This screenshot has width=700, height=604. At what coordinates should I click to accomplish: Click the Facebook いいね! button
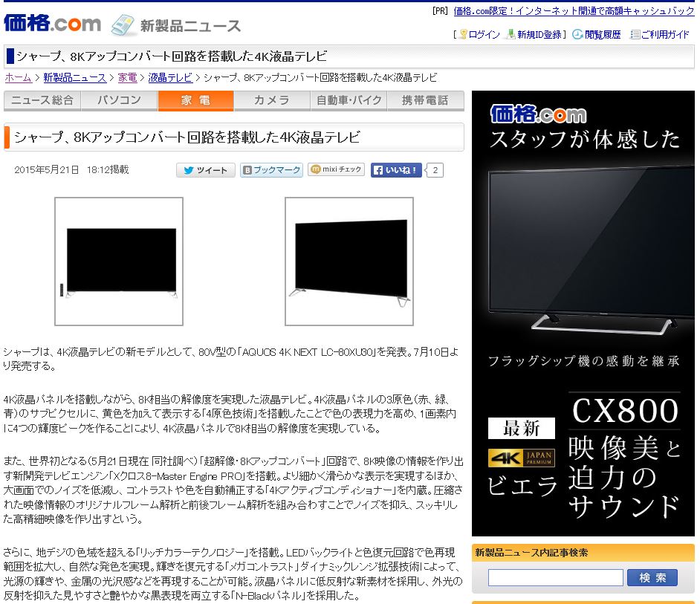(396, 170)
